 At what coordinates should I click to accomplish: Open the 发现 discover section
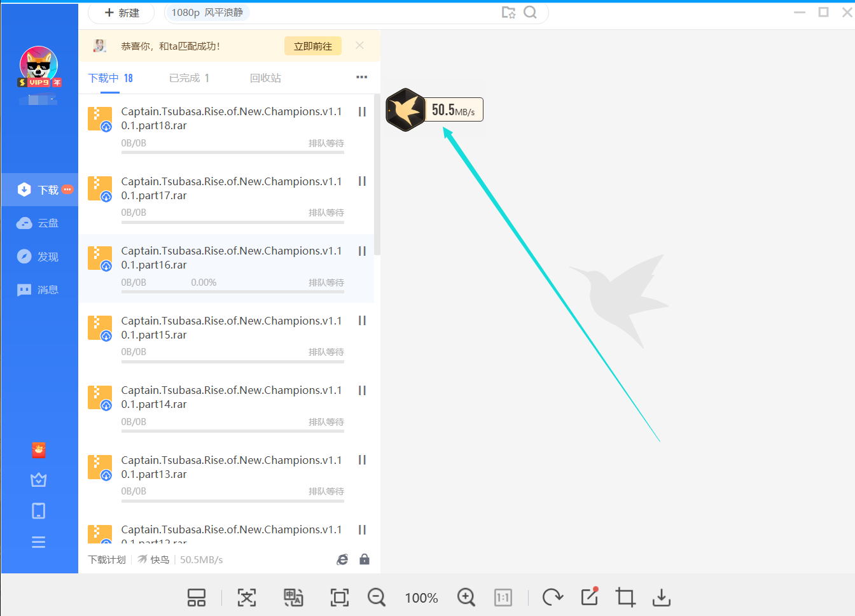pyautogui.click(x=38, y=256)
